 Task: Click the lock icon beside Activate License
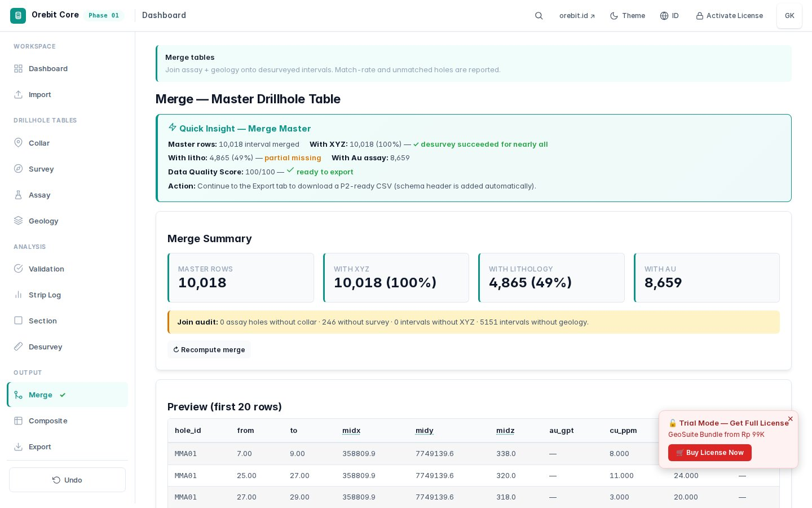pyautogui.click(x=700, y=16)
